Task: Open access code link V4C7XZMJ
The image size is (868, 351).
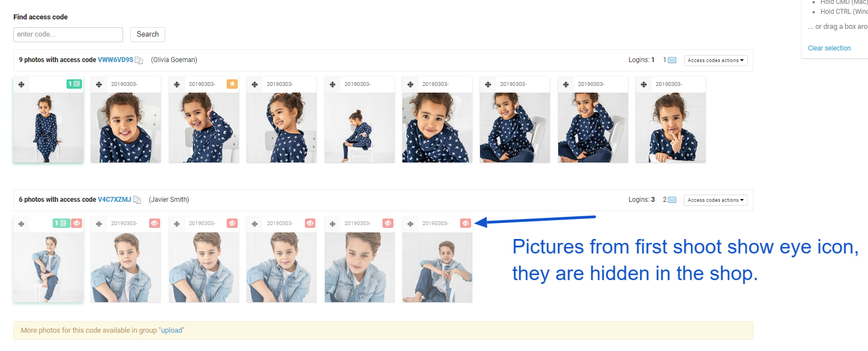Action: (115, 200)
